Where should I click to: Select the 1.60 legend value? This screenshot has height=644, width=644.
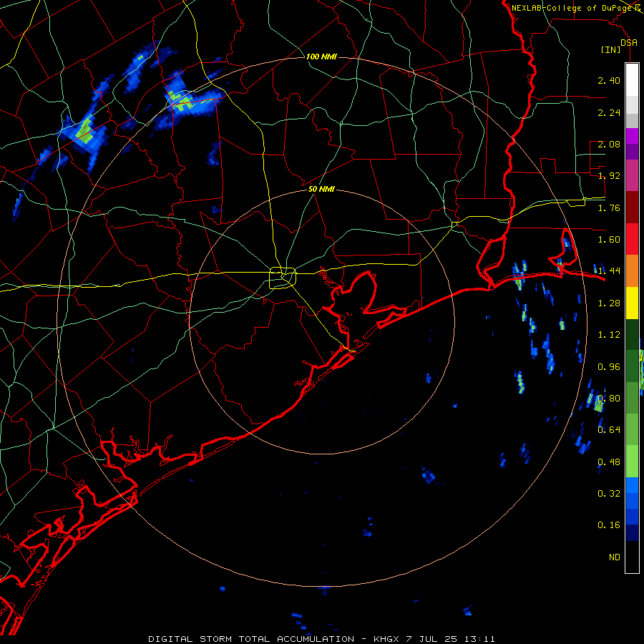609,240
